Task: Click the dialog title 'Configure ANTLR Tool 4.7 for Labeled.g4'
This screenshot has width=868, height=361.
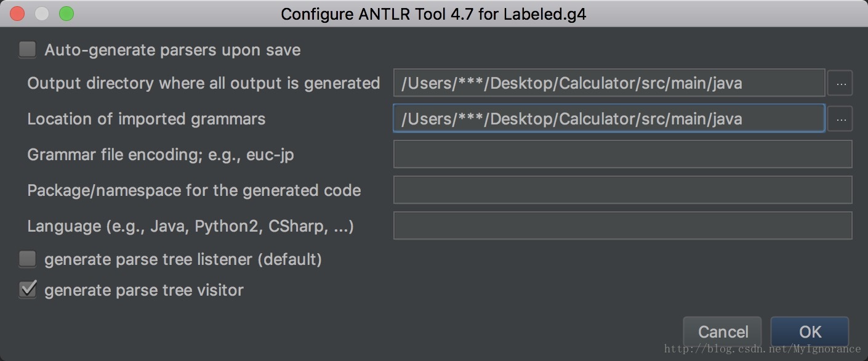Action: 433,14
